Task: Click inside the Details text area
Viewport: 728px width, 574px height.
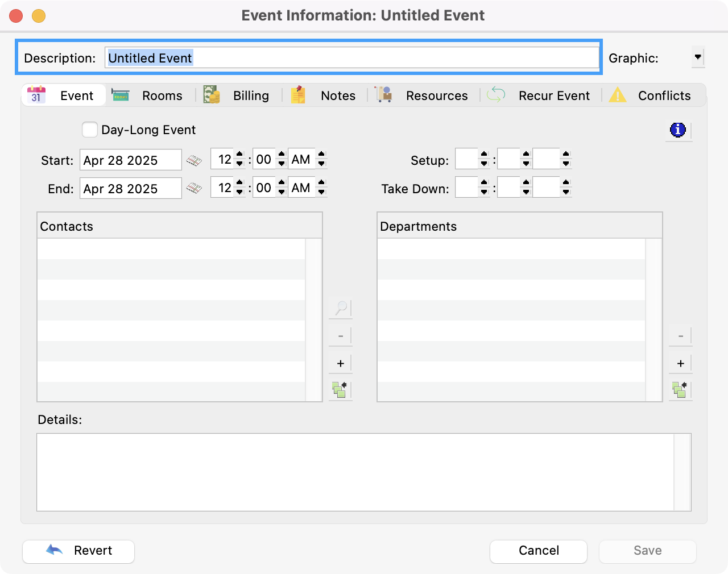Action: [355, 472]
